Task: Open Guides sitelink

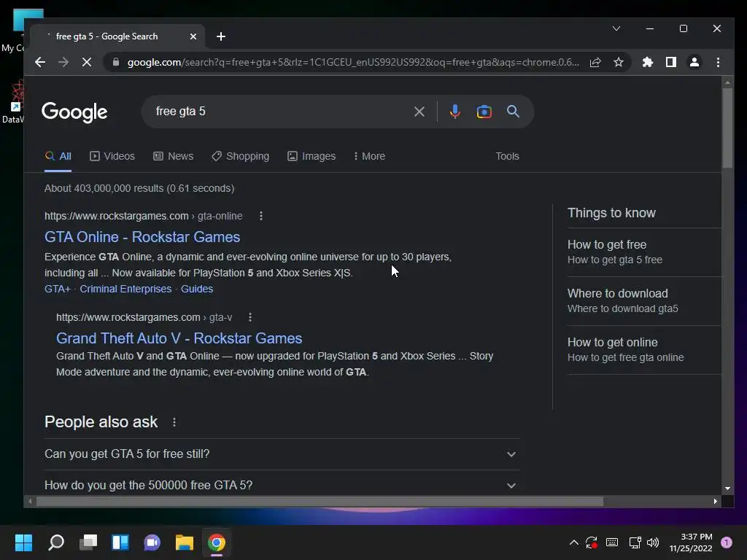Action: [197, 289]
